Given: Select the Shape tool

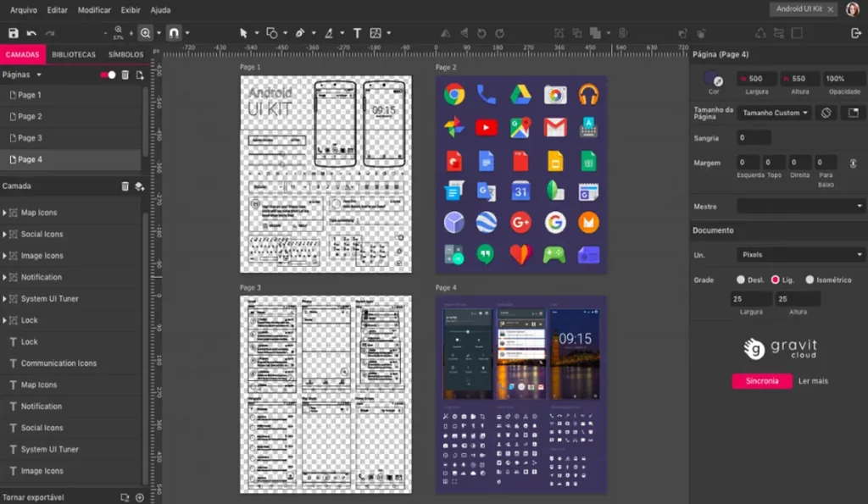Looking at the screenshot, I should click(x=272, y=33).
